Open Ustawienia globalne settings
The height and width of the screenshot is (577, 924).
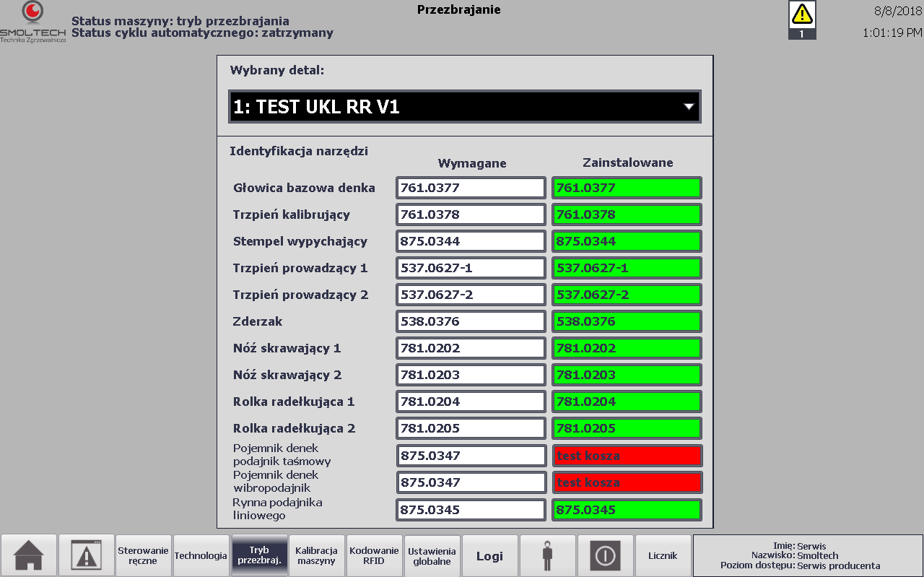tap(432, 555)
